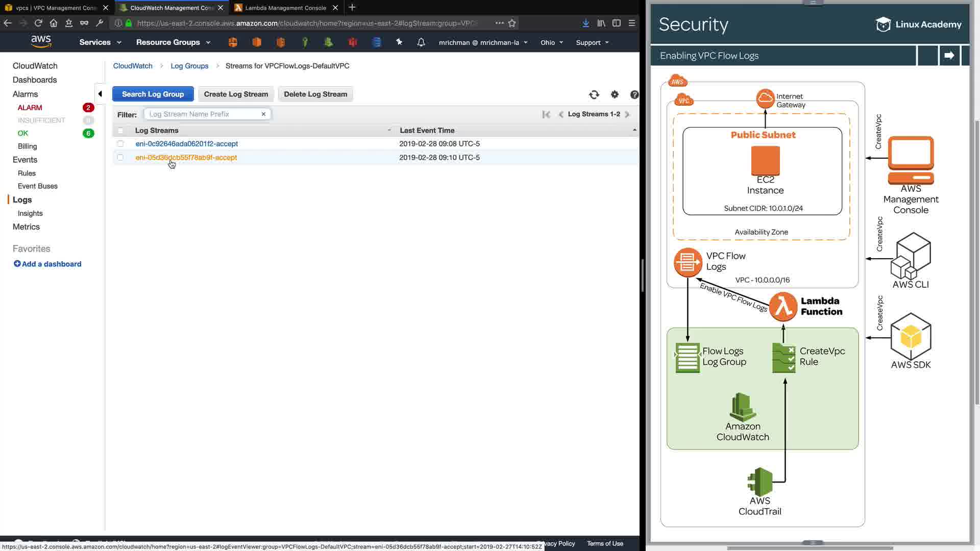Expand the Services dropdown menu

point(100,42)
